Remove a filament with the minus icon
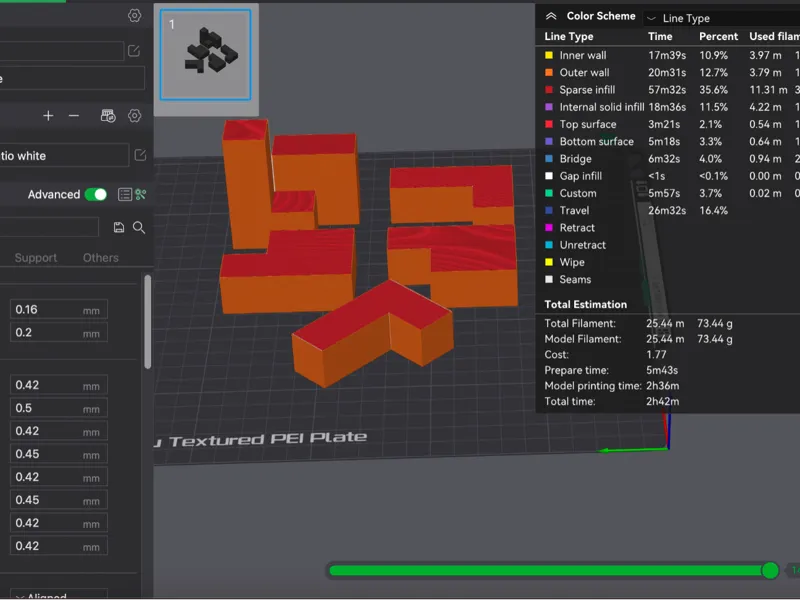 pyautogui.click(x=74, y=116)
